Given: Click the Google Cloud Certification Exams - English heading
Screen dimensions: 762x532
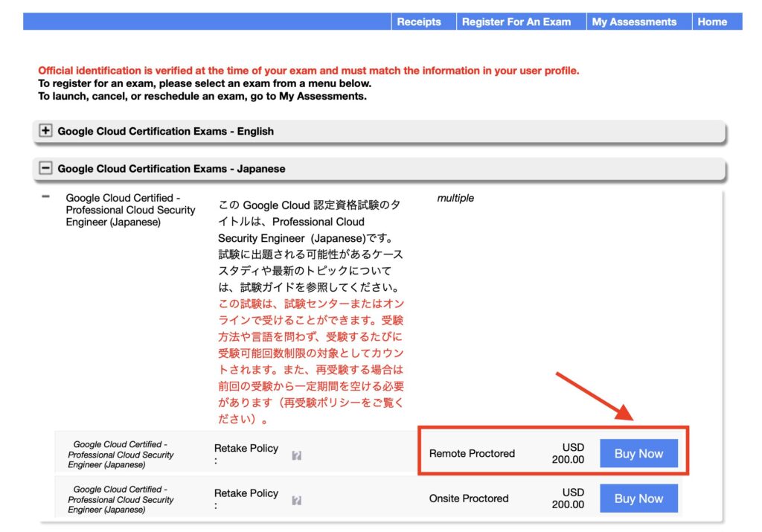Looking at the screenshot, I should click(166, 131).
